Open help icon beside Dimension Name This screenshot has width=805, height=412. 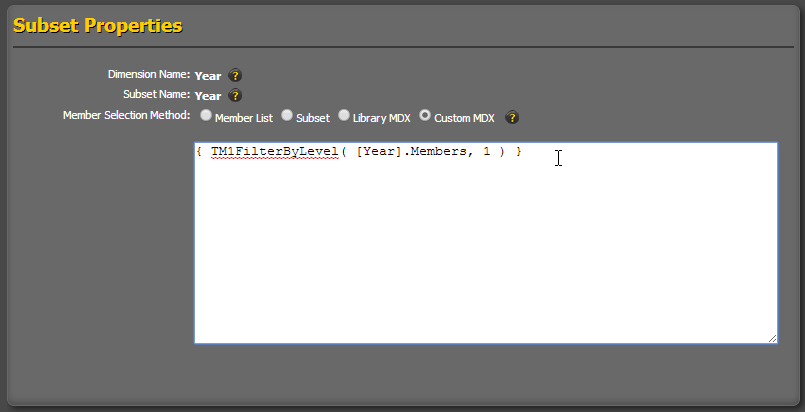click(x=235, y=75)
